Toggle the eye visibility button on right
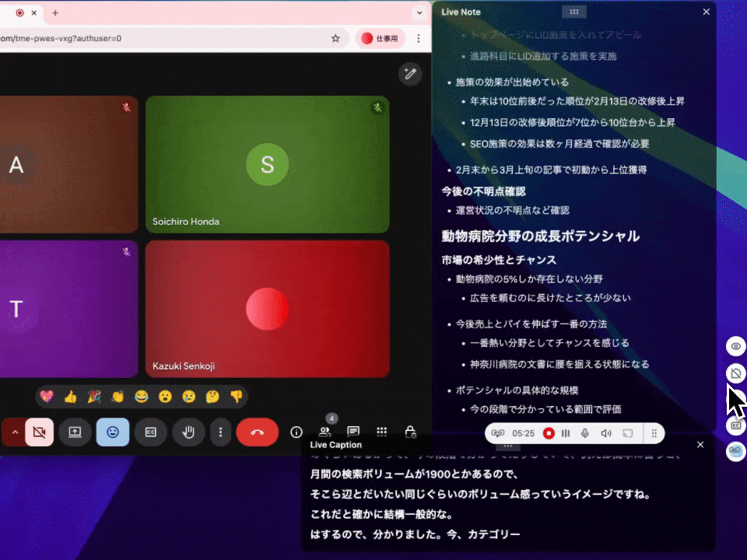 [736, 346]
